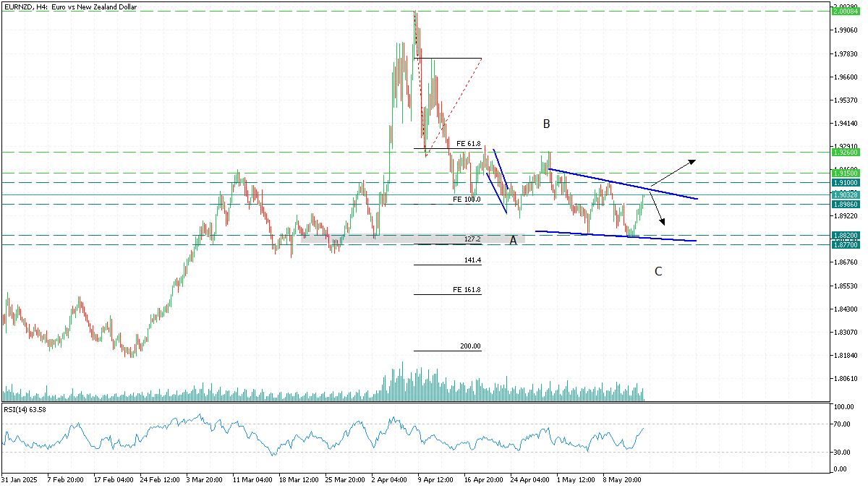The width and height of the screenshot is (868, 488).
Task: Click the 18 Mar 12:00 date label
Action: pos(299,480)
